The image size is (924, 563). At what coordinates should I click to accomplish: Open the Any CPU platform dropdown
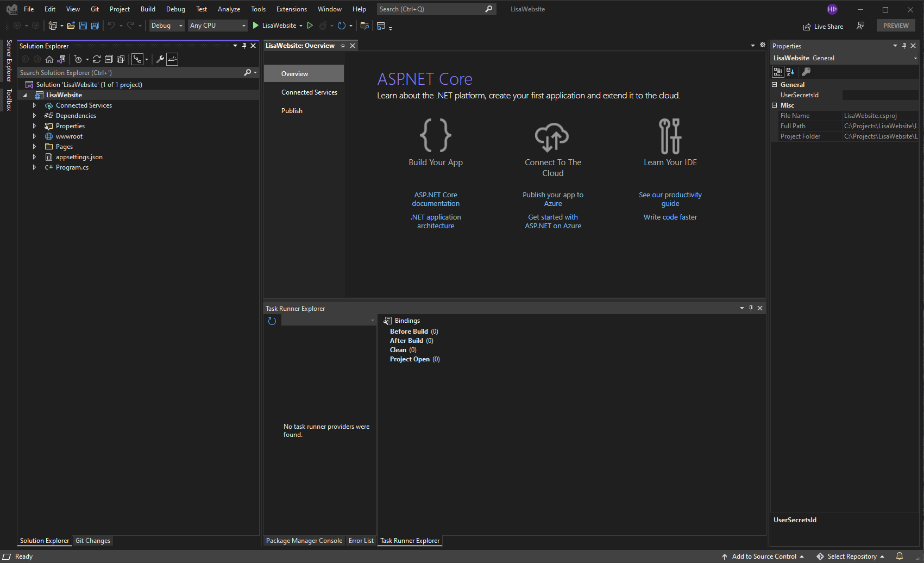[218, 26]
